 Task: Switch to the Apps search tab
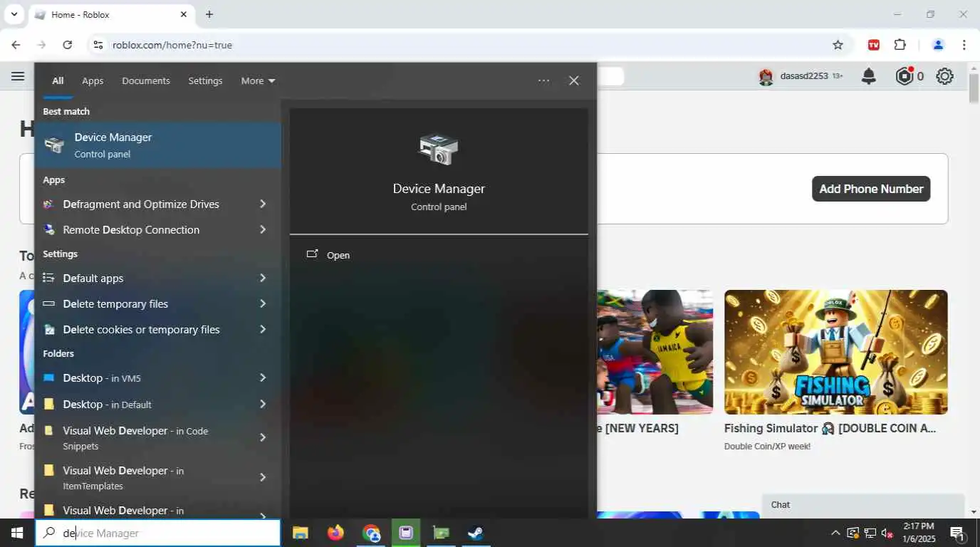pos(93,81)
